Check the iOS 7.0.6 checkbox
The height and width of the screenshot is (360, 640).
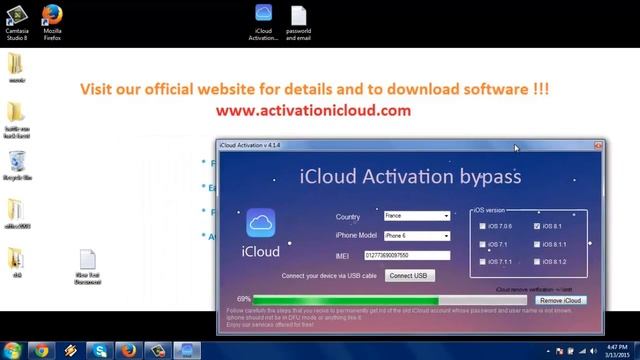pyautogui.click(x=482, y=226)
